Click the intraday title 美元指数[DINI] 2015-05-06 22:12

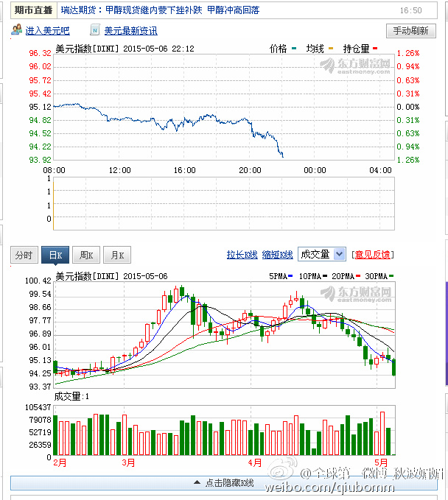(x=125, y=49)
